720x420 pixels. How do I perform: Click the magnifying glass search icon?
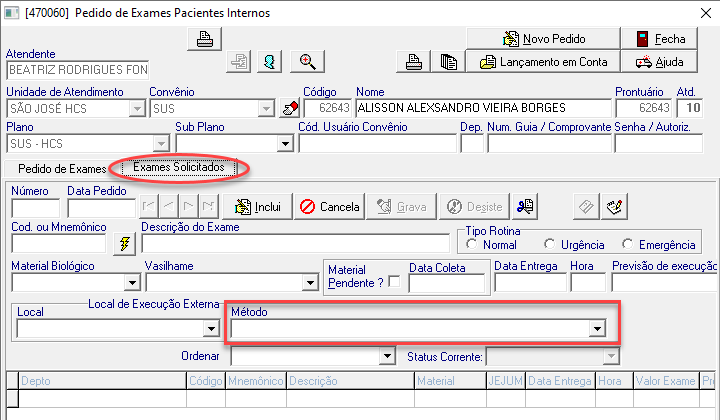coord(307,62)
